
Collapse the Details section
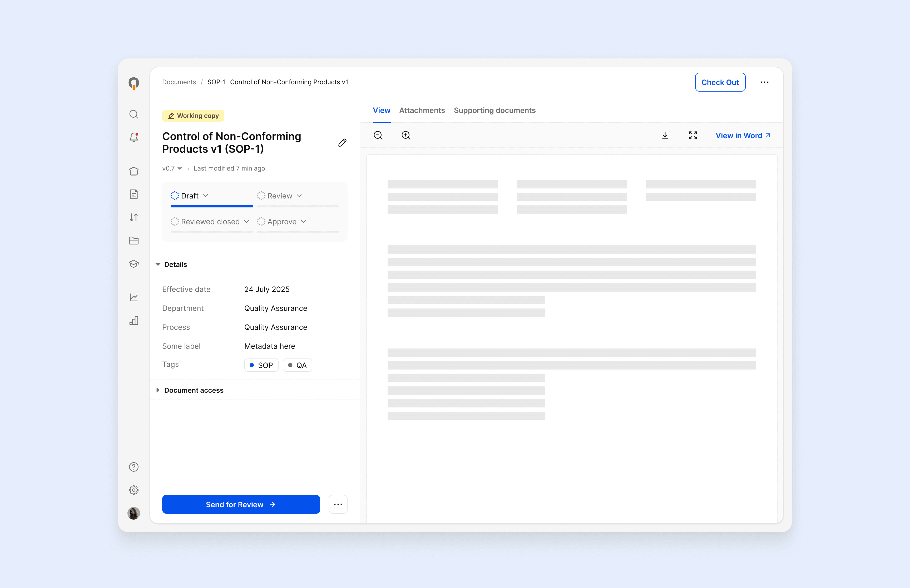pyautogui.click(x=171, y=264)
